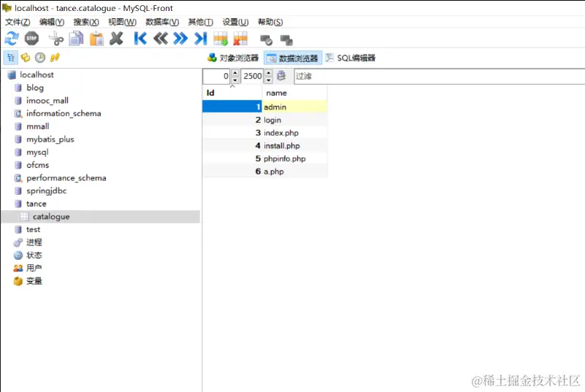Image resolution: width=585 pixels, height=392 pixels.
Task: Click the install.php name cell
Action: pyautogui.click(x=295, y=145)
